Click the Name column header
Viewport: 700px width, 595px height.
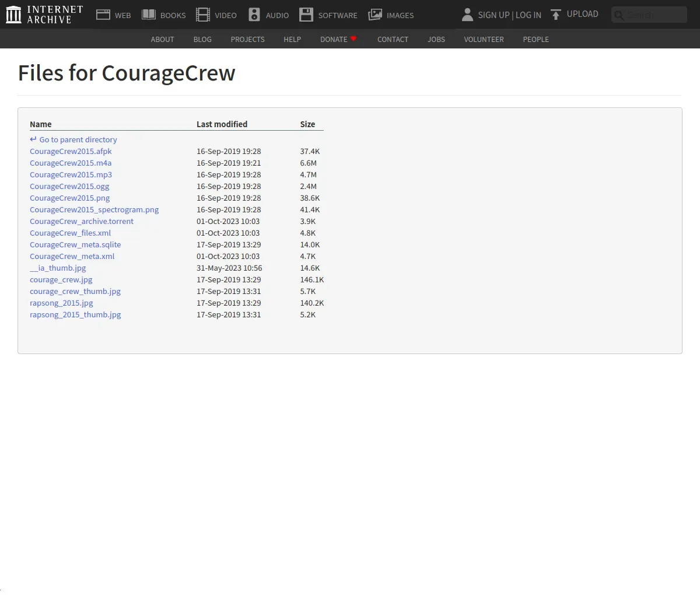pyautogui.click(x=40, y=124)
